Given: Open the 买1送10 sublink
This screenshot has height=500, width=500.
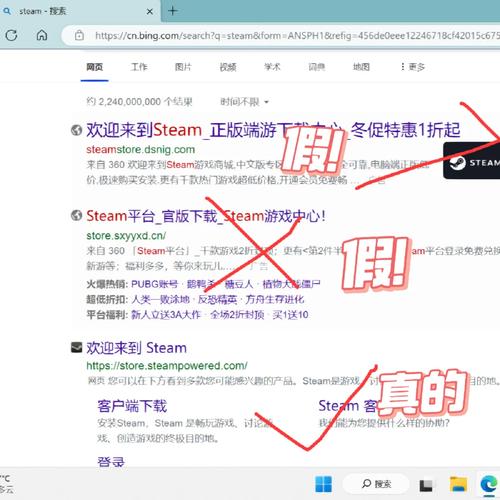Looking at the screenshot, I should tap(290, 314).
